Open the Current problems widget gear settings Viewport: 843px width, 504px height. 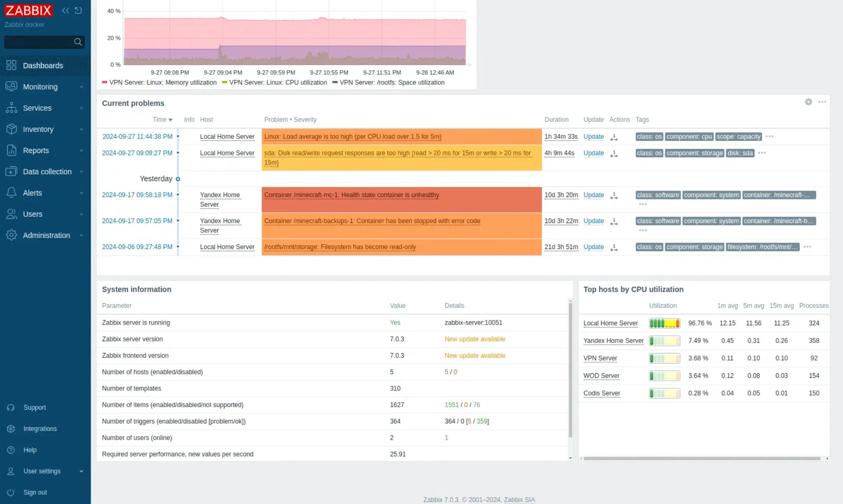click(x=808, y=102)
